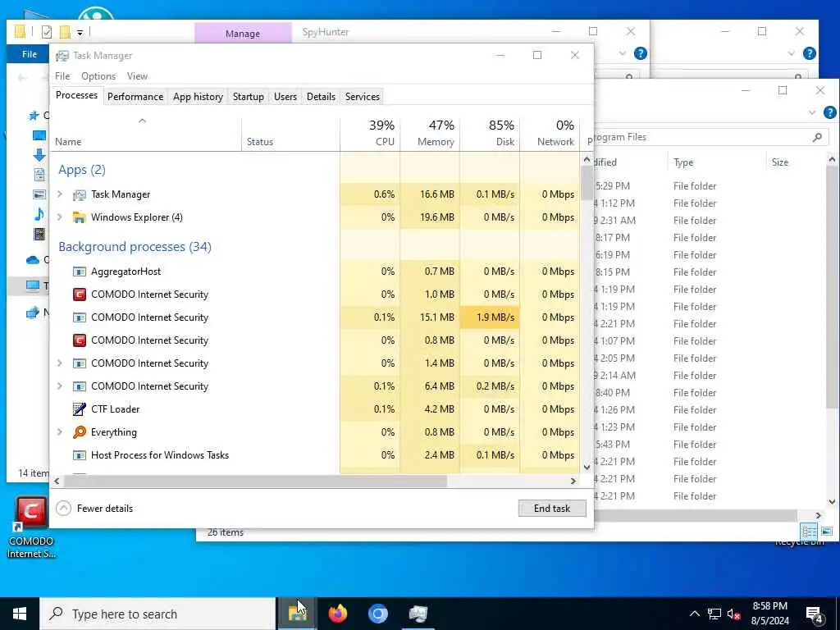Open the Windows Start menu
The image size is (840, 630).
point(20,614)
